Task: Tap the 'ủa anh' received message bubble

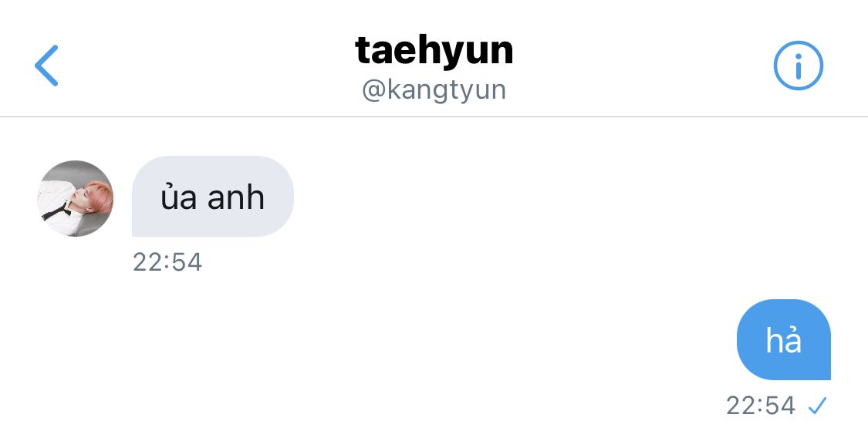Action: (213, 197)
